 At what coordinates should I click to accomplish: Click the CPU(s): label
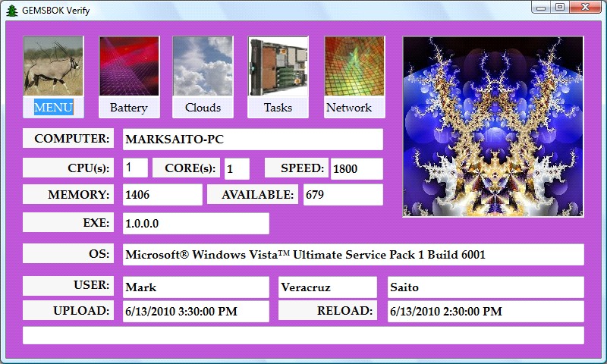tap(68, 168)
